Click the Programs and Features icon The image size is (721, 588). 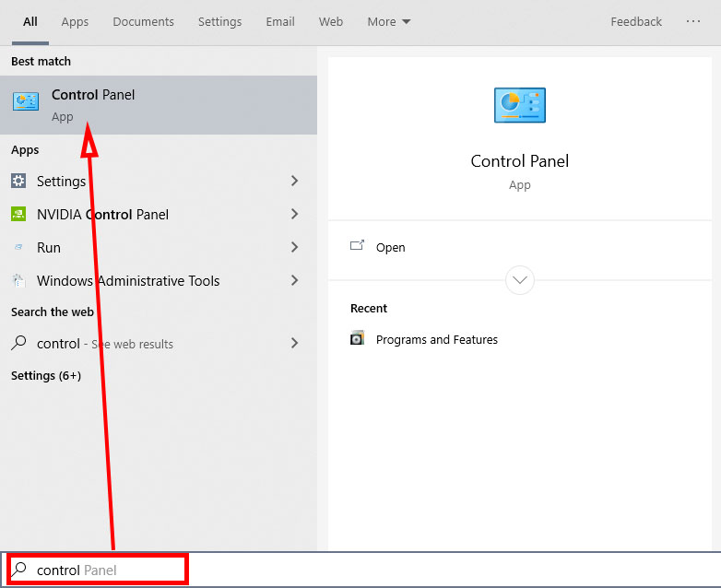tap(358, 338)
